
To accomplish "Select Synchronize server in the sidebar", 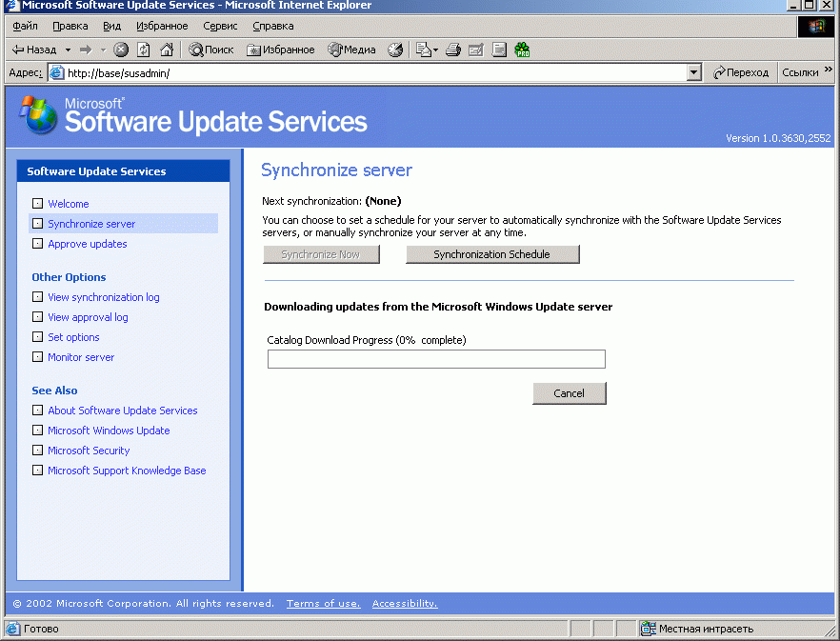I will tap(91, 224).
